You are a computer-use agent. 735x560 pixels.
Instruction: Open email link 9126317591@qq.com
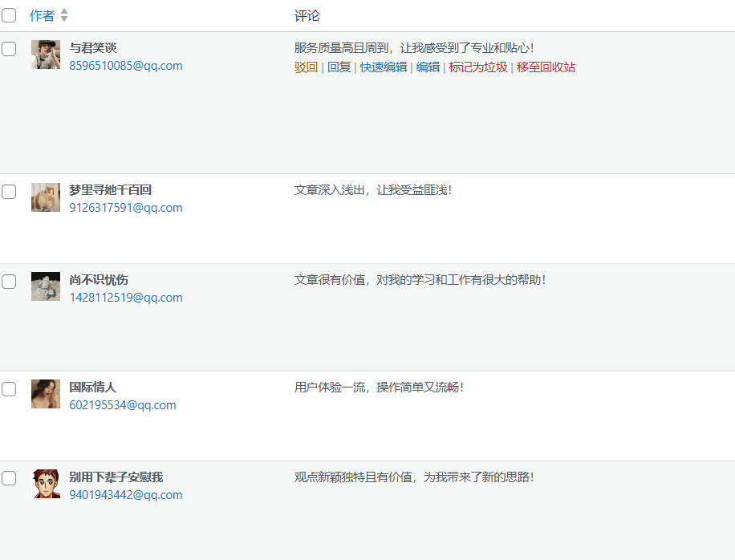(x=126, y=208)
